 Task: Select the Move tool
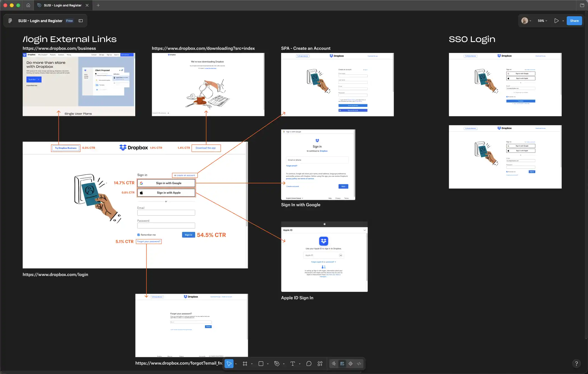coord(229,364)
